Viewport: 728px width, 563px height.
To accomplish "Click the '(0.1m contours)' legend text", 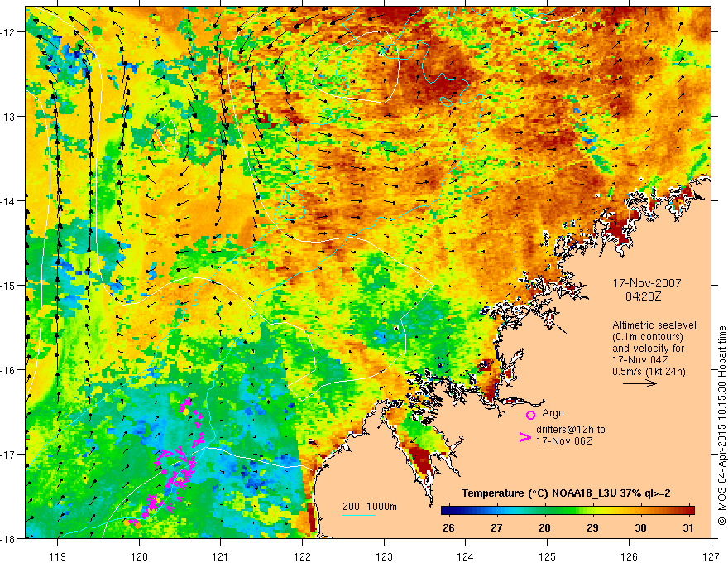I will pyautogui.click(x=648, y=337).
